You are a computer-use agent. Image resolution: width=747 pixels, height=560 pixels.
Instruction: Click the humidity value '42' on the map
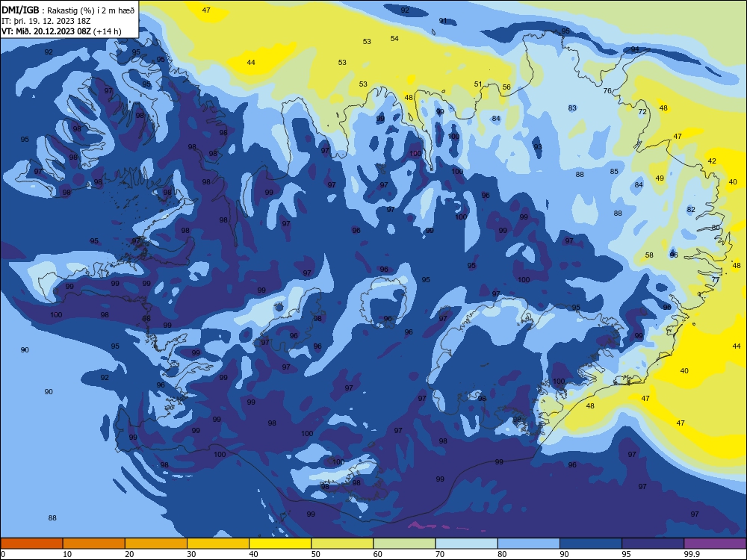tap(712, 161)
